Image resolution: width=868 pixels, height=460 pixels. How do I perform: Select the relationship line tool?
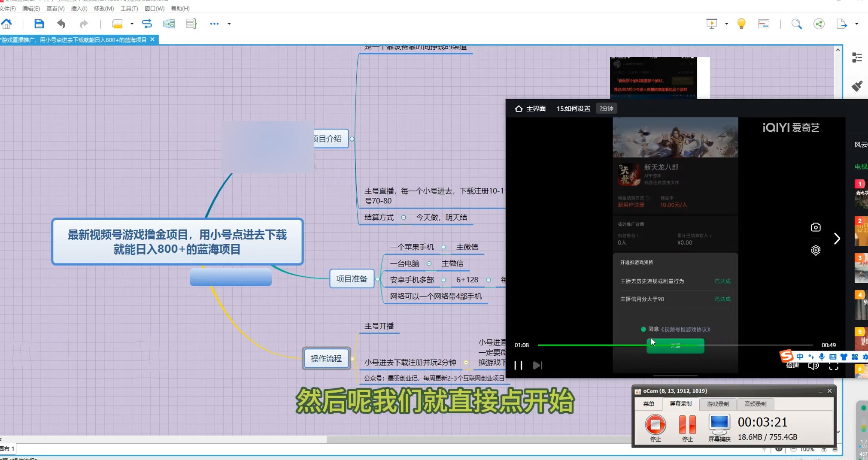point(147,24)
